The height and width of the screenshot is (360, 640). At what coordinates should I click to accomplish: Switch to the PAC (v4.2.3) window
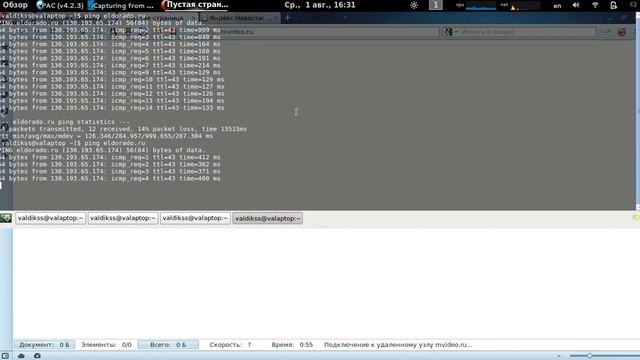60,5
